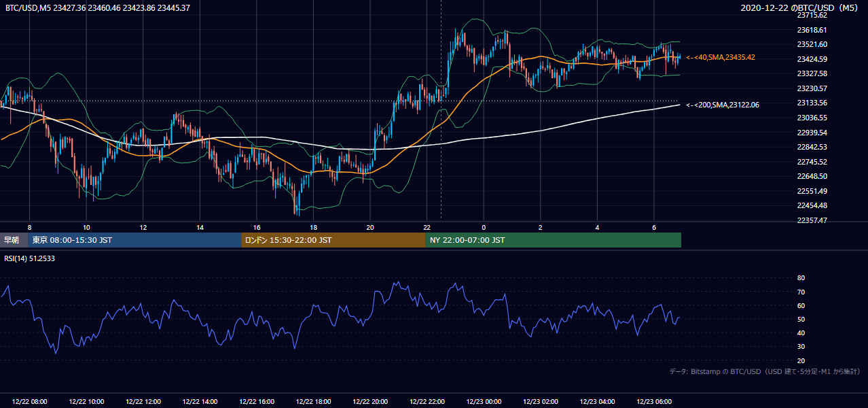The height and width of the screenshot is (408, 868).
Task: Click the '12/23 02:00' time axis label
Action: pos(541,402)
